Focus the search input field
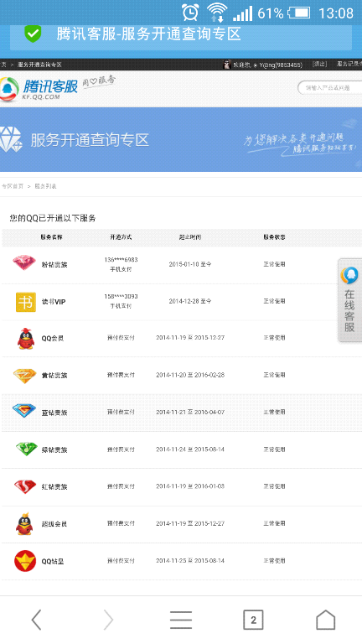This screenshot has height=644, width=362. pyautogui.click(x=329, y=88)
